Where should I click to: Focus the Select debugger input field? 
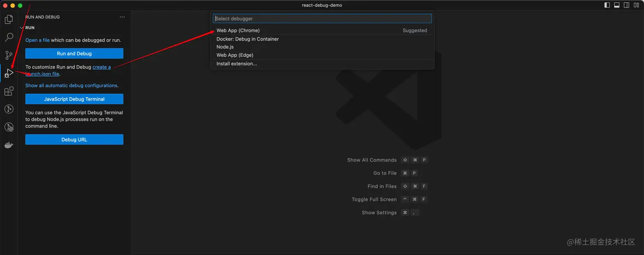(322, 18)
